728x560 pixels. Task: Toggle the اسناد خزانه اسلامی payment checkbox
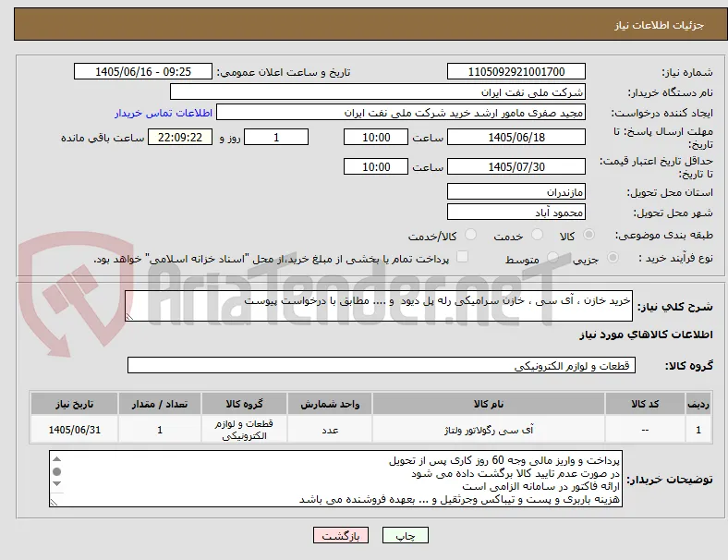tap(462, 257)
